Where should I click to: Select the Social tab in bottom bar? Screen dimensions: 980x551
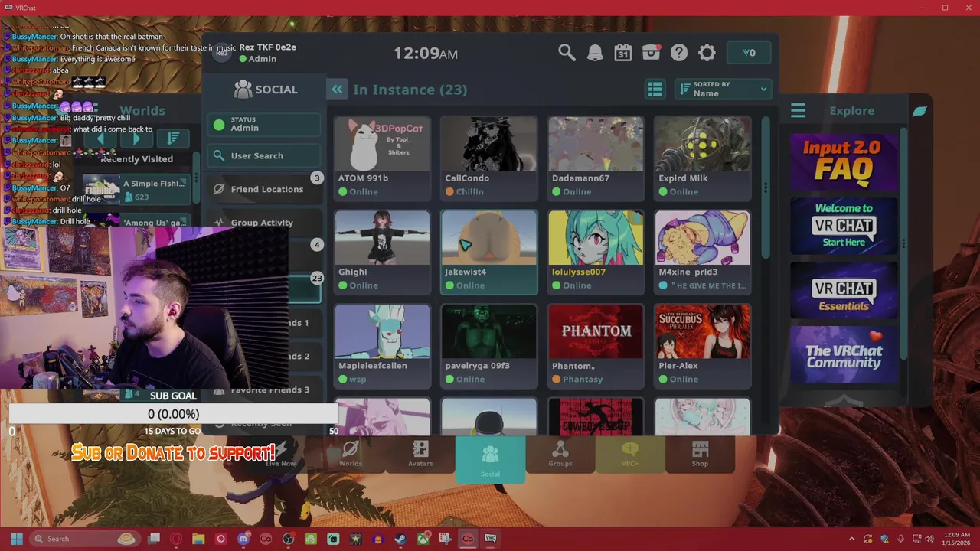coord(490,459)
